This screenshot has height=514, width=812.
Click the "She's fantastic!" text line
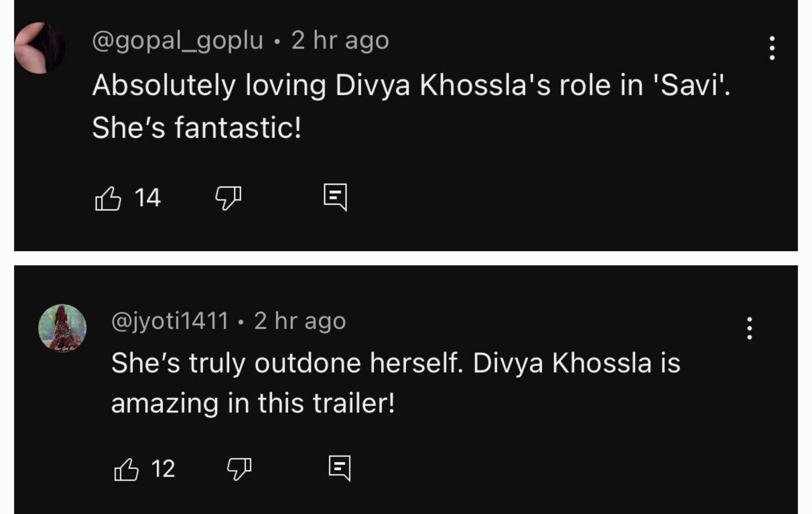point(197,128)
